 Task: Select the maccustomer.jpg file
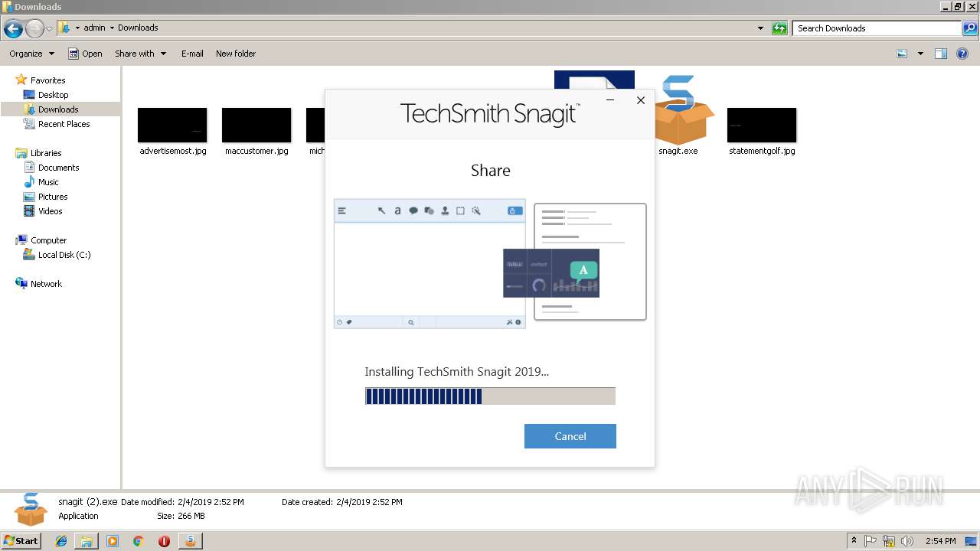coord(256,132)
